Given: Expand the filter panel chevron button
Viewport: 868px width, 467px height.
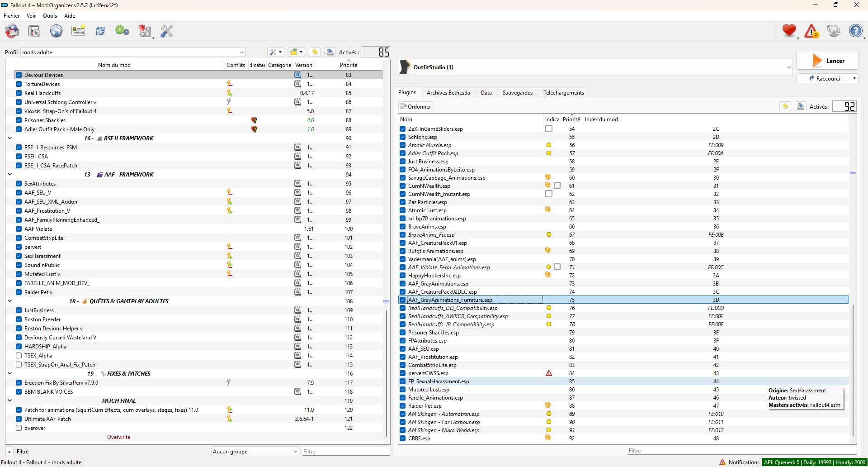Looking at the screenshot, I should click(x=9, y=452).
